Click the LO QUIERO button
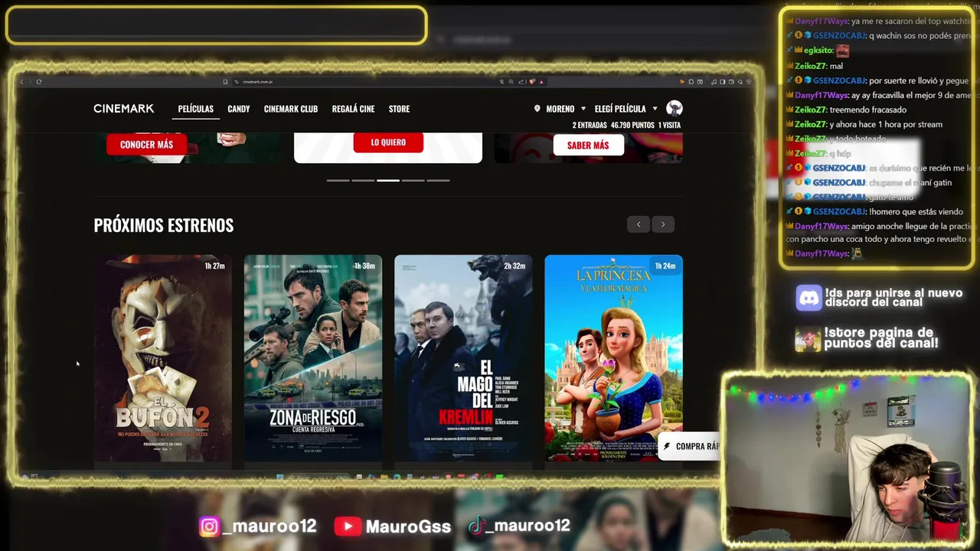The width and height of the screenshot is (980, 551). [388, 142]
